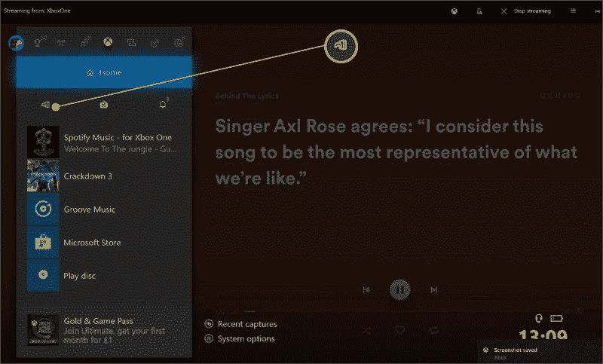Click the Microsoft Store bag tile icon
Viewport: 603px width, 364px height.
[43, 243]
